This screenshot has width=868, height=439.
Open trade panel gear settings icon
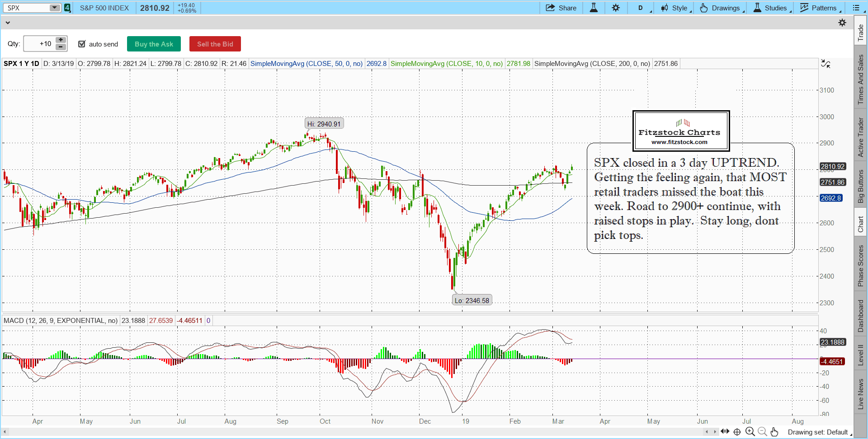[x=842, y=23]
